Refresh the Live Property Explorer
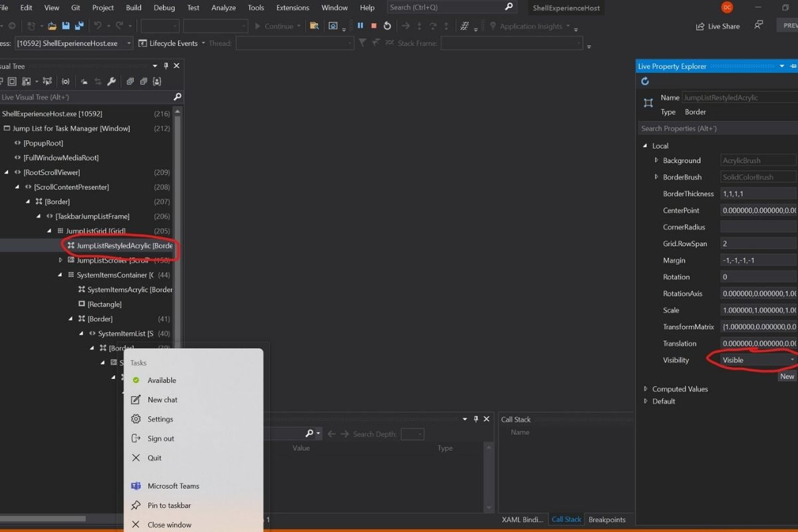 click(x=644, y=81)
